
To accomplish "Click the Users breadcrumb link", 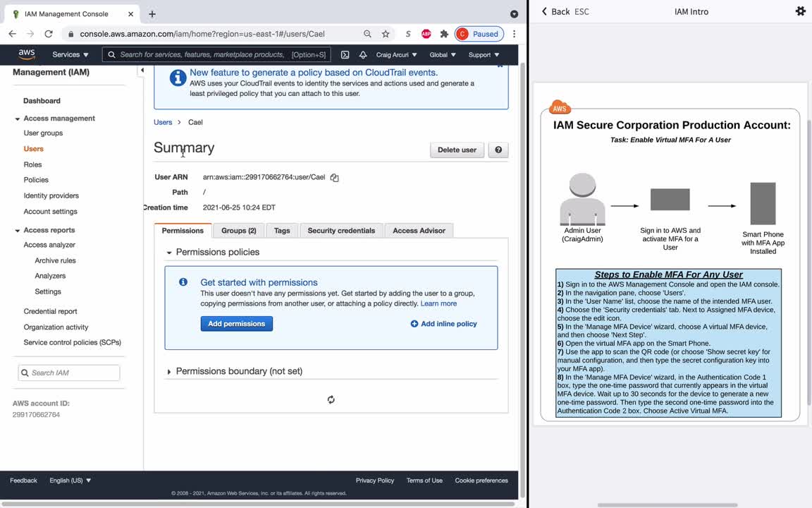I will (163, 122).
